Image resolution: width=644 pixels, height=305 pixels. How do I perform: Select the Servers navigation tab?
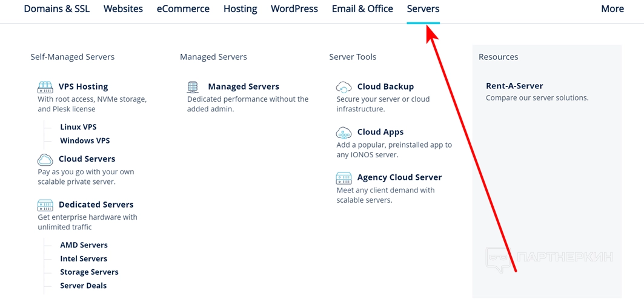pyautogui.click(x=423, y=8)
